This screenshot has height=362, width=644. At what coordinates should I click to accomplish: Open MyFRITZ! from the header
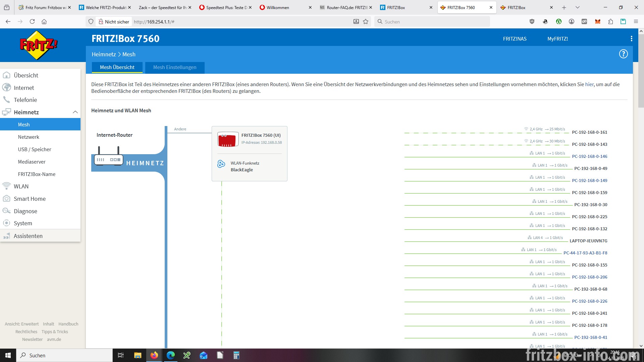click(x=557, y=39)
